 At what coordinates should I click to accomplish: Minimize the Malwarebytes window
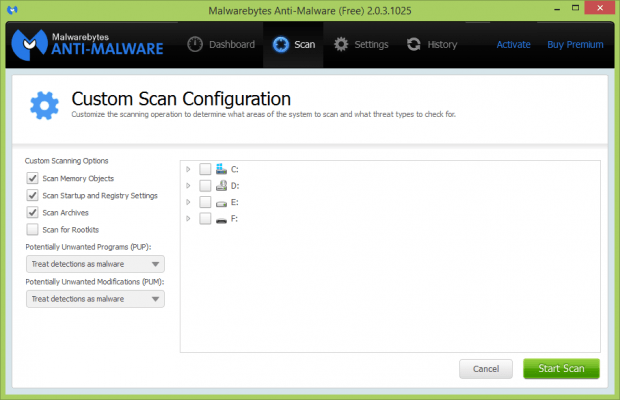tap(557, 9)
